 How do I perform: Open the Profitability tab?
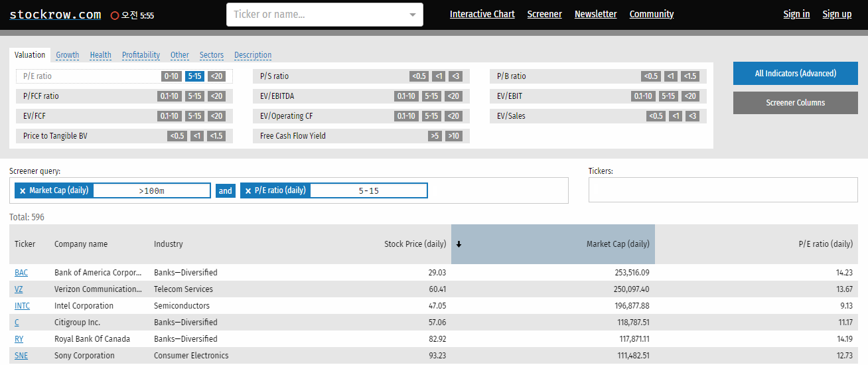click(x=141, y=55)
